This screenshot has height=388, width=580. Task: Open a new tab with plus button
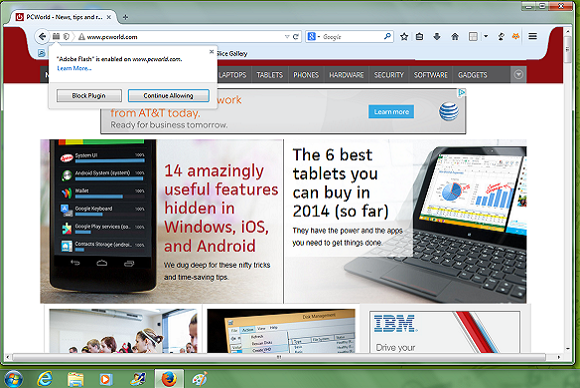pyautogui.click(x=125, y=17)
